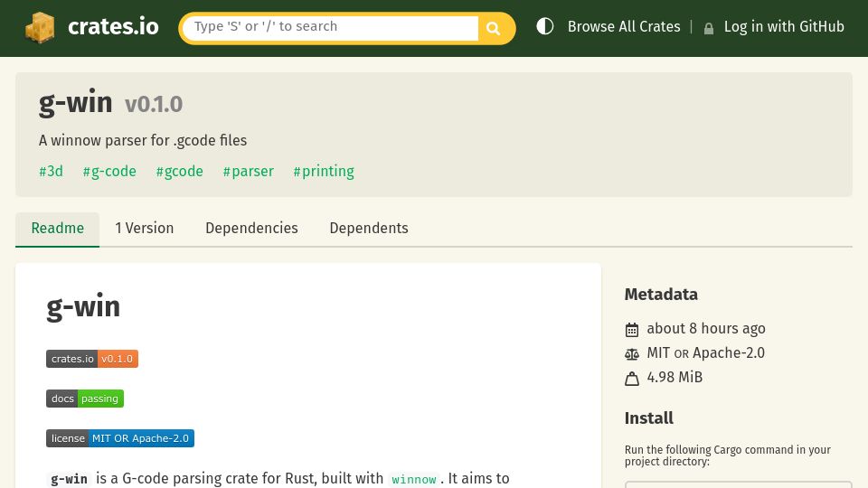This screenshot has width=868, height=488.
Task: Switch to the Dependents tab
Action: [x=369, y=229]
